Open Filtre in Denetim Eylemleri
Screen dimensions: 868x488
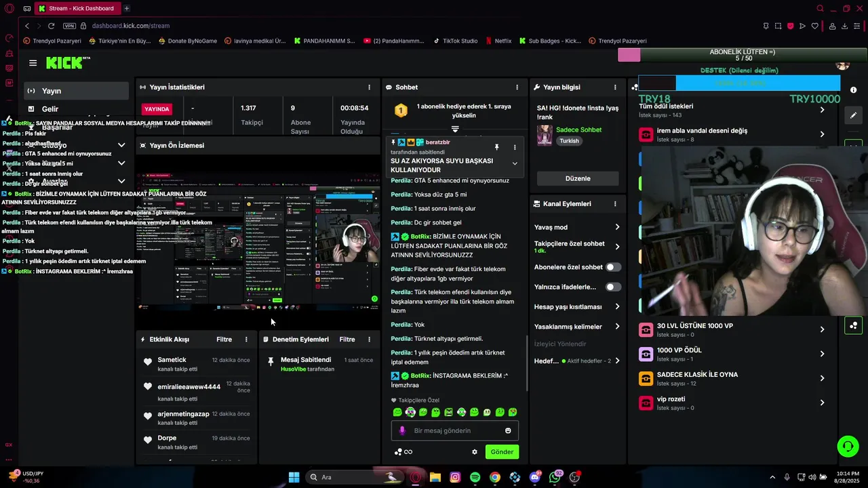(x=347, y=340)
